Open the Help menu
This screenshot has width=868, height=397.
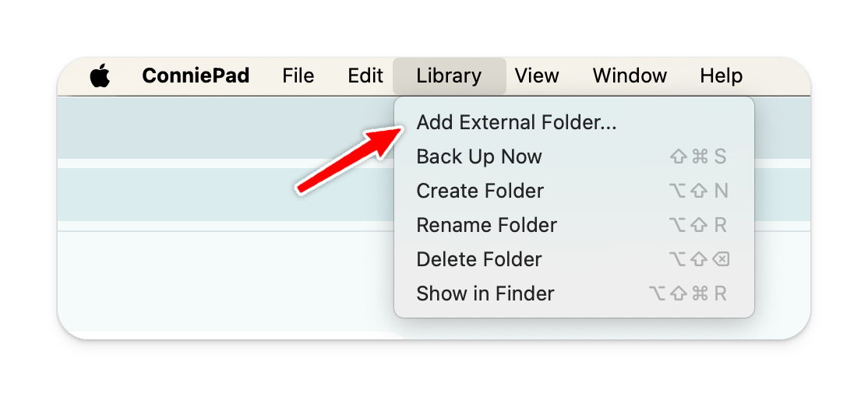coord(721,76)
